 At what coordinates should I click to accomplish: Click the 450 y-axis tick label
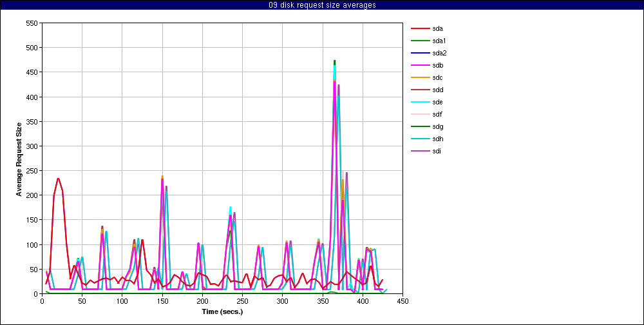point(32,72)
